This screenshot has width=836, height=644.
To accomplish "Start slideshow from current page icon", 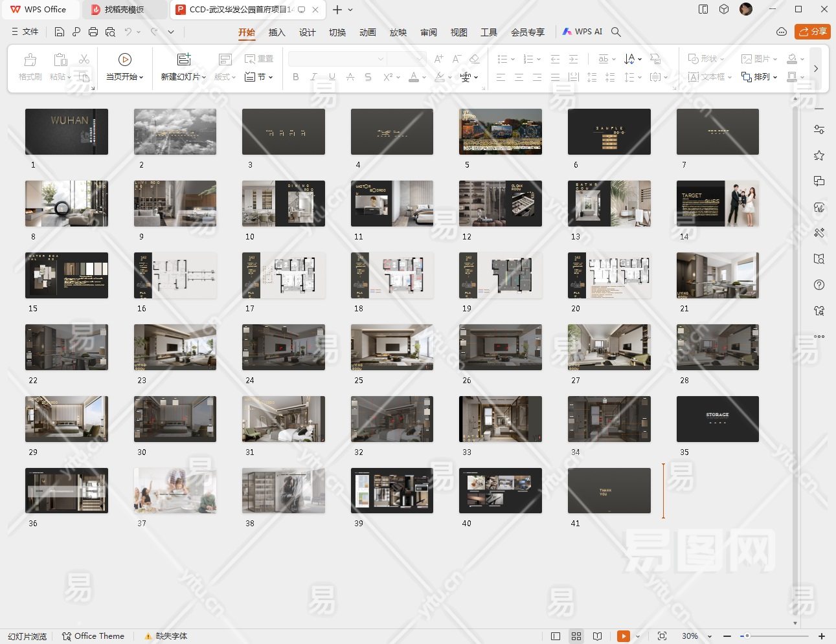I will (x=125, y=60).
